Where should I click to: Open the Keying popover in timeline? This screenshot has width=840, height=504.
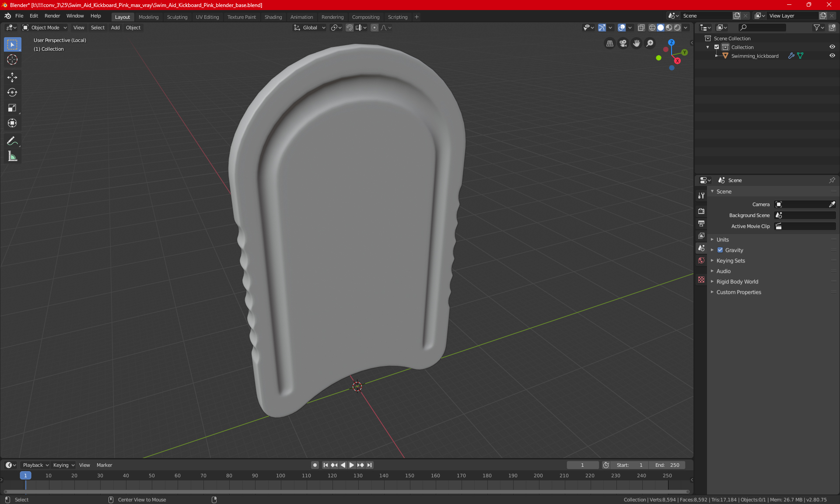(63, 465)
